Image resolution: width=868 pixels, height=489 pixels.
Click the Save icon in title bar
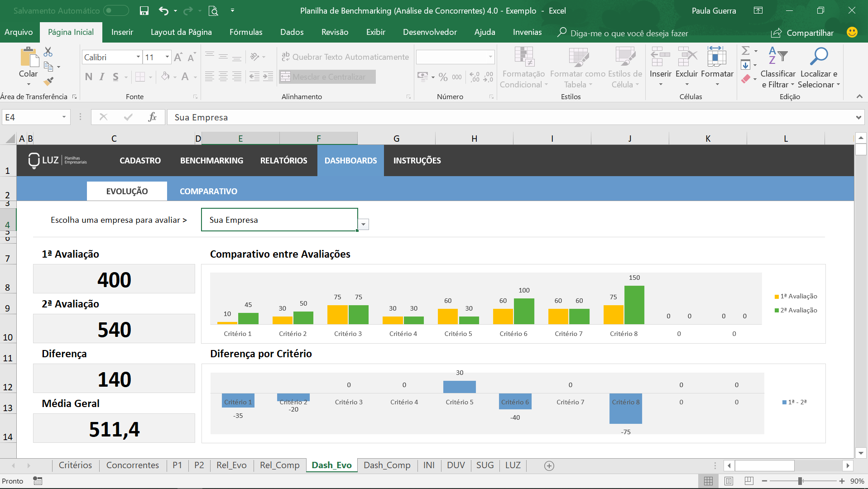(144, 10)
